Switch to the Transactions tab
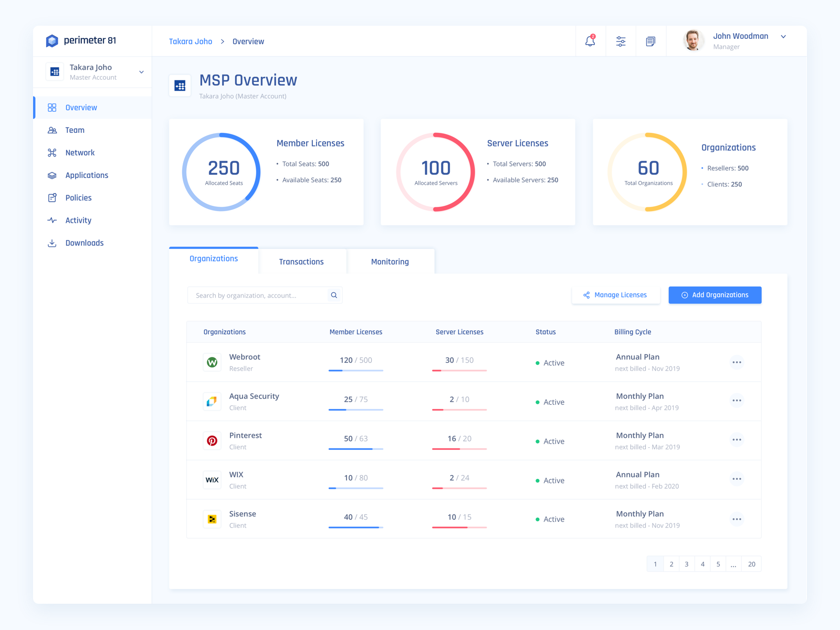 [x=302, y=261]
